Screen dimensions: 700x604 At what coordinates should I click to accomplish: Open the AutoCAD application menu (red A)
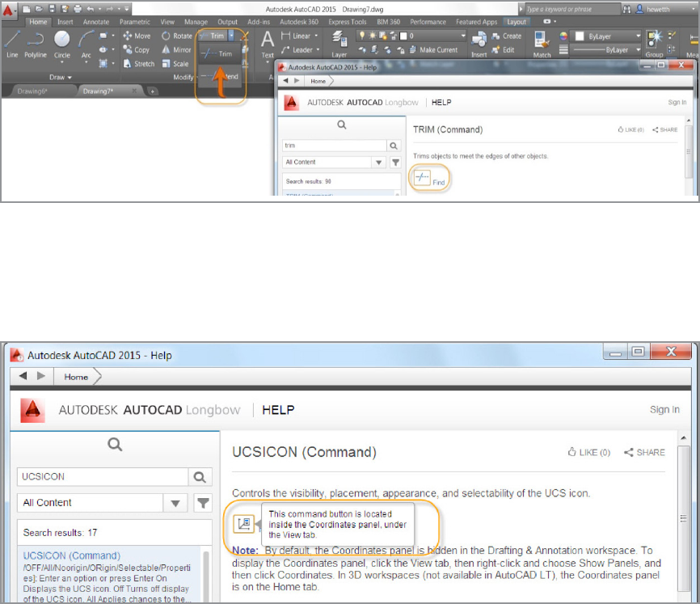(8, 10)
